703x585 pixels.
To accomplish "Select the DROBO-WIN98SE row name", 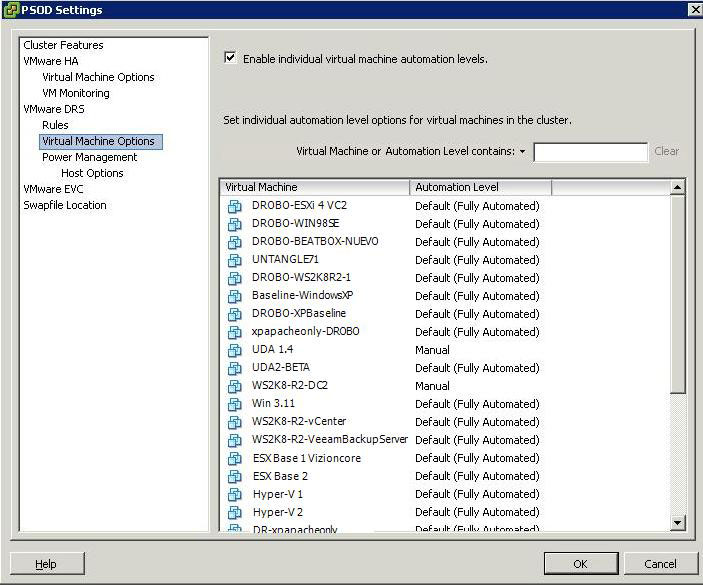I will tap(295, 223).
